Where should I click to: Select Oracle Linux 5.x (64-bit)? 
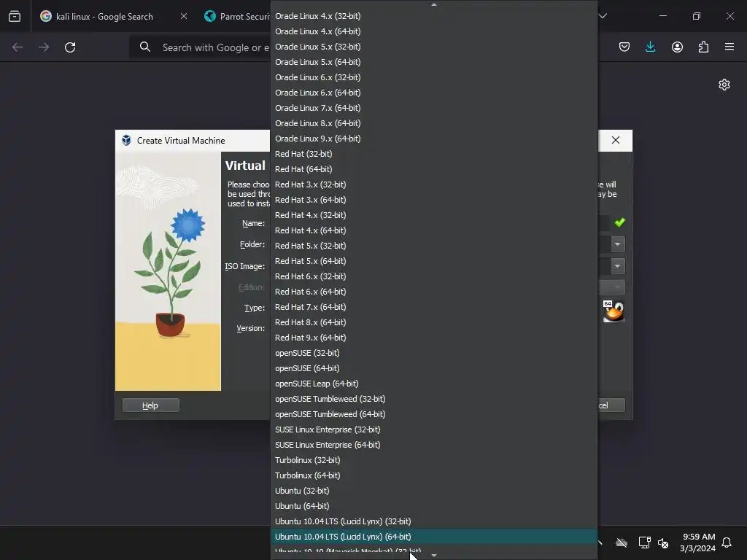(433, 62)
